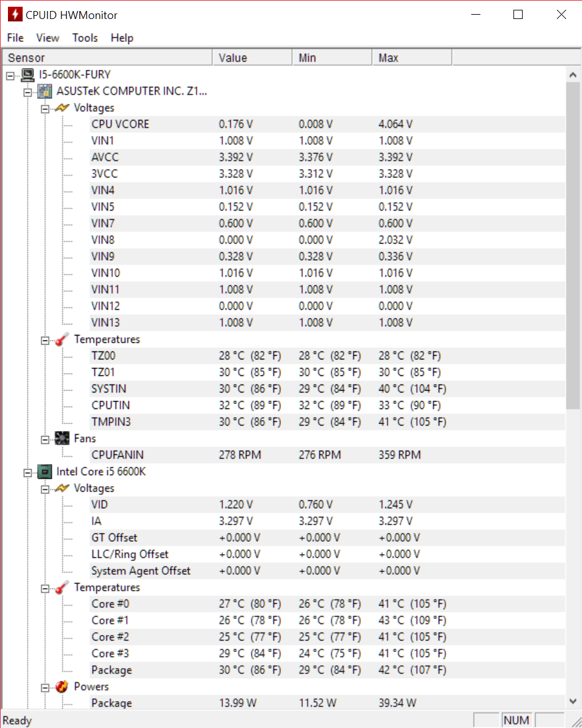Open the Tools menu
The height and width of the screenshot is (728, 582).
85,37
